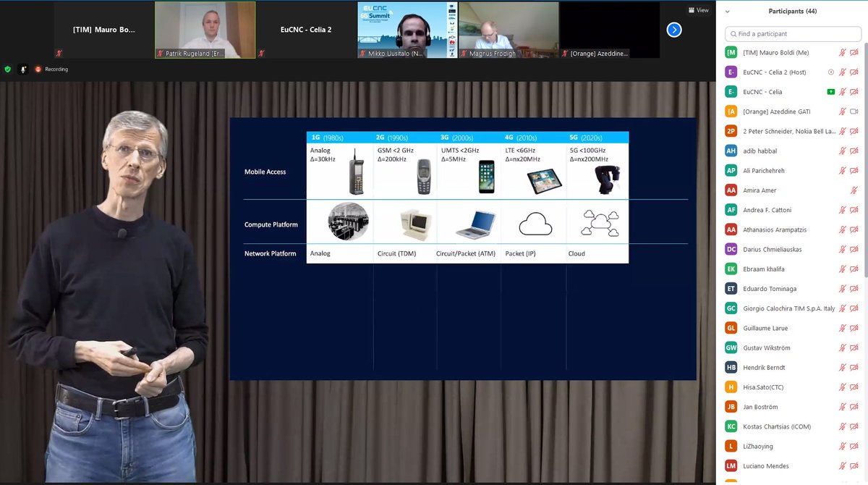The width and height of the screenshot is (868, 485).
Task: Click the muted microphone icon beside Gustav Wikström
Action: tap(842, 347)
